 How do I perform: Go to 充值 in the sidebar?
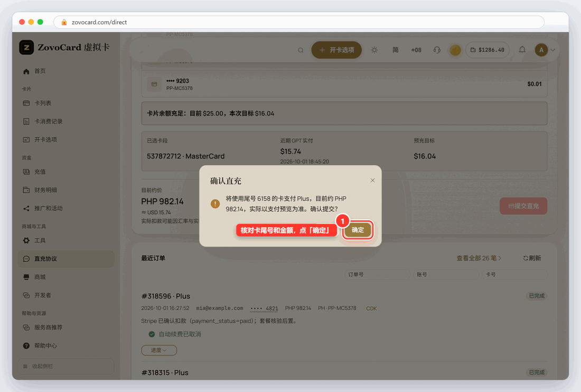66,172
